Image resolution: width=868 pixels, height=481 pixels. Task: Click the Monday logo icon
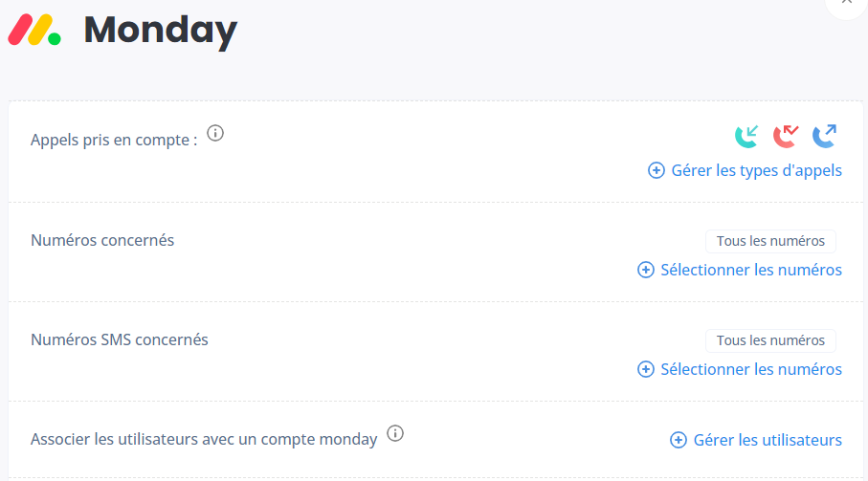[x=34, y=30]
